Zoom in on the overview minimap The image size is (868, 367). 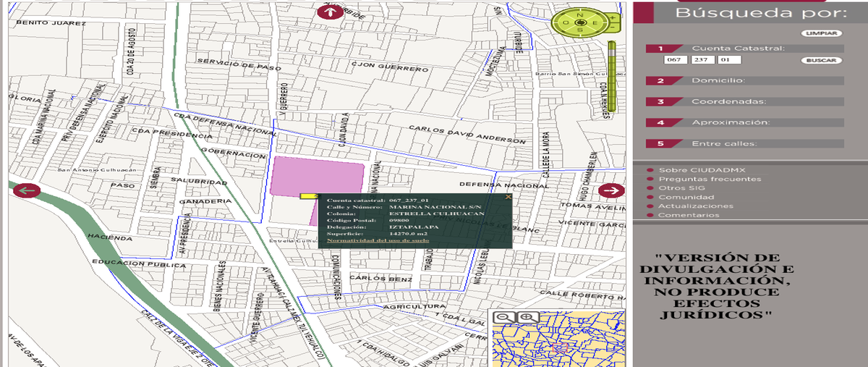click(x=528, y=316)
